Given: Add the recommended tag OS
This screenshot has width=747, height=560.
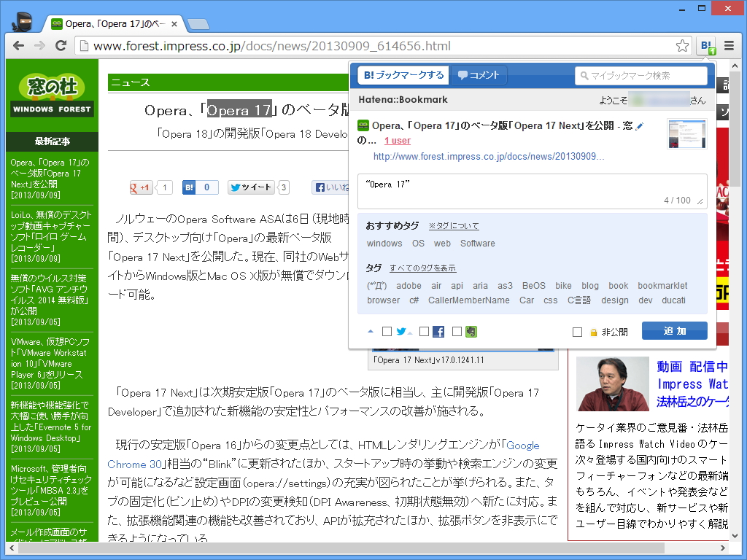Looking at the screenshot, I should click(x=418, y=244).
